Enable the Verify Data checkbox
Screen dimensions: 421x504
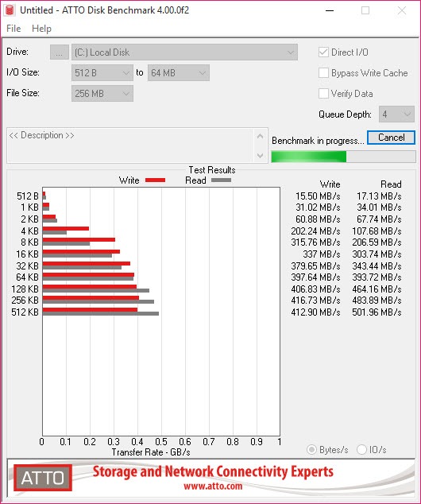[x=323, y=94]
